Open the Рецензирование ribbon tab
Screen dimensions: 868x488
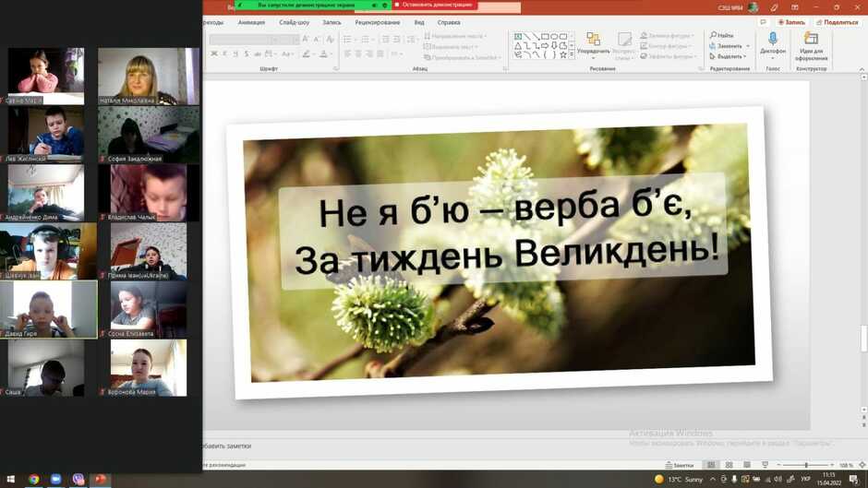(378, 23)
